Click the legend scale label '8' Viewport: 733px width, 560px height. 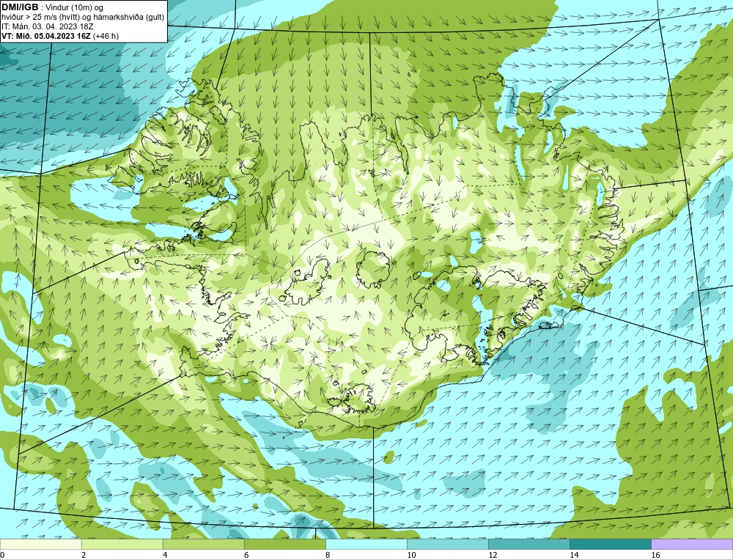[x=328, y=555]
